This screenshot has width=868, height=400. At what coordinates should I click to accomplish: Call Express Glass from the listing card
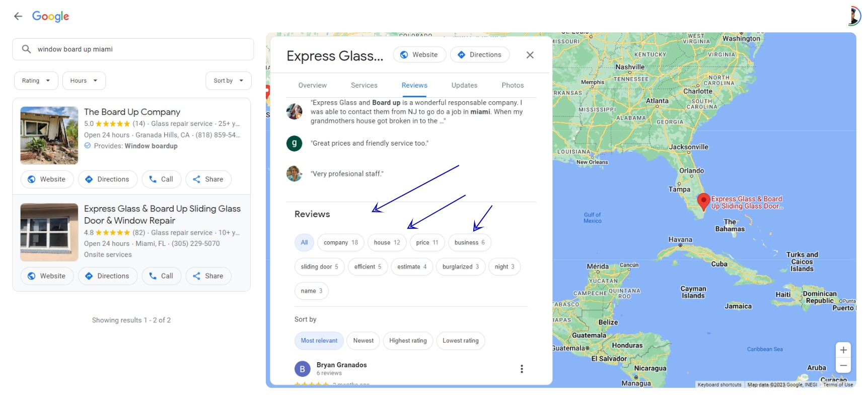point(161,276)
